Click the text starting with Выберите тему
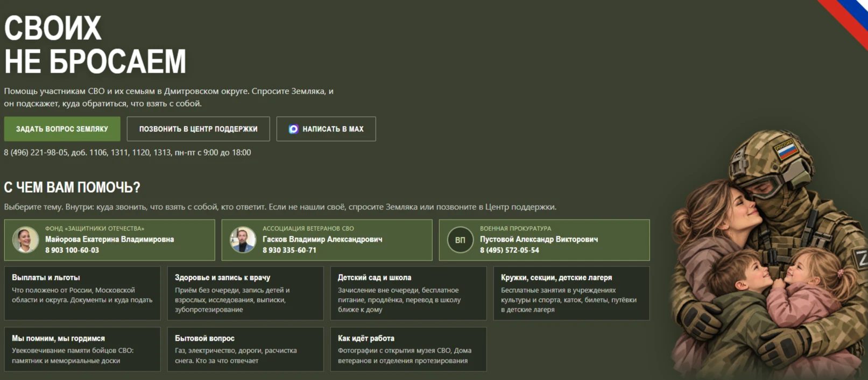The width and height of the screenshot is (868, 380). (280, 207)
